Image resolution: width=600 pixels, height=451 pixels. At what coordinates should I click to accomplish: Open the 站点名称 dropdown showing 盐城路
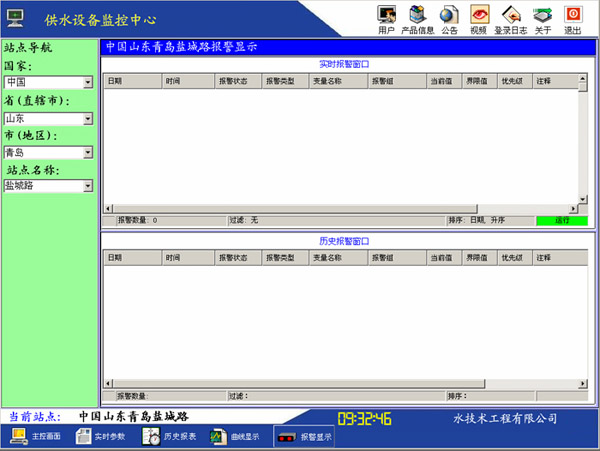pos(88,186)
